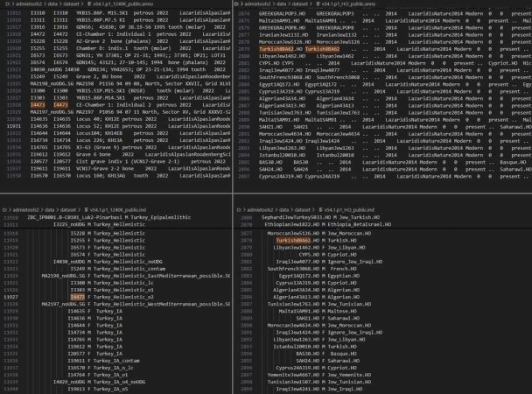Select v54.1.p1_HO_public.ind file breadcrumb
This screenshot has height=394, width=532.
(349, 210)
